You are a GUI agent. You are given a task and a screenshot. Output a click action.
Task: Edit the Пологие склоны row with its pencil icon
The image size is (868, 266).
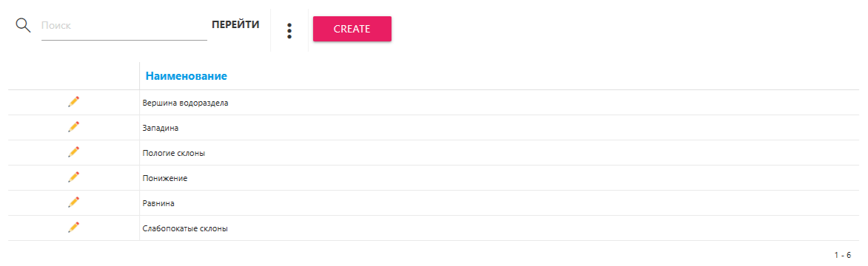[73, 152]
